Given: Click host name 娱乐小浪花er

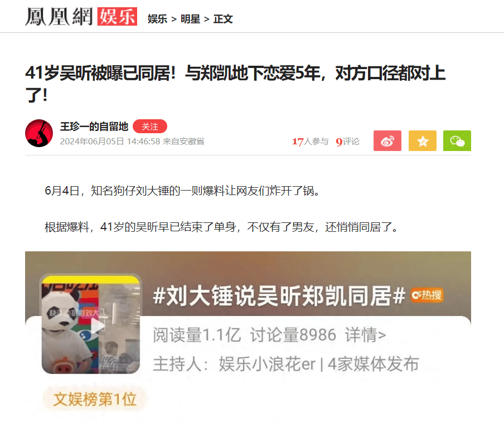Looking at the screenshot, I should [268, 364].
